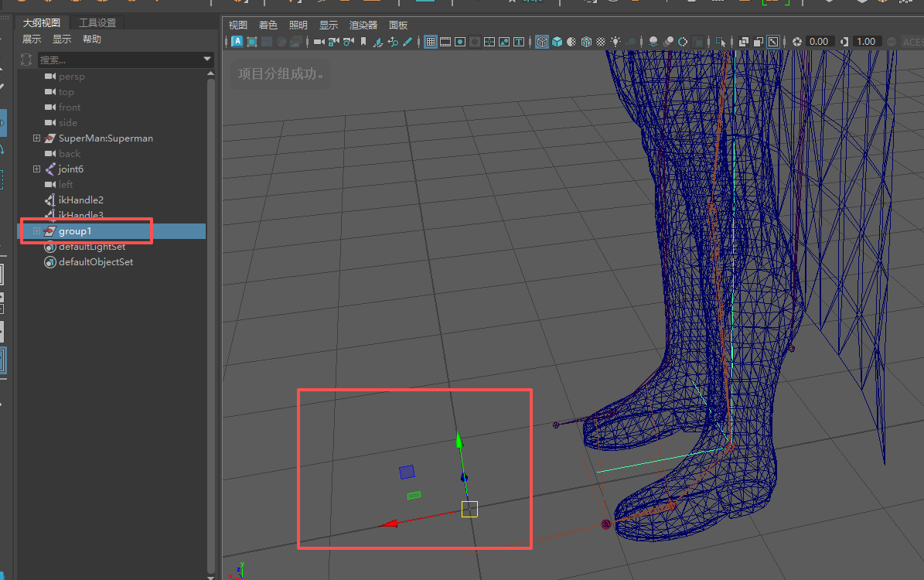Click the view transform toggle before ACES

[892, 42]
